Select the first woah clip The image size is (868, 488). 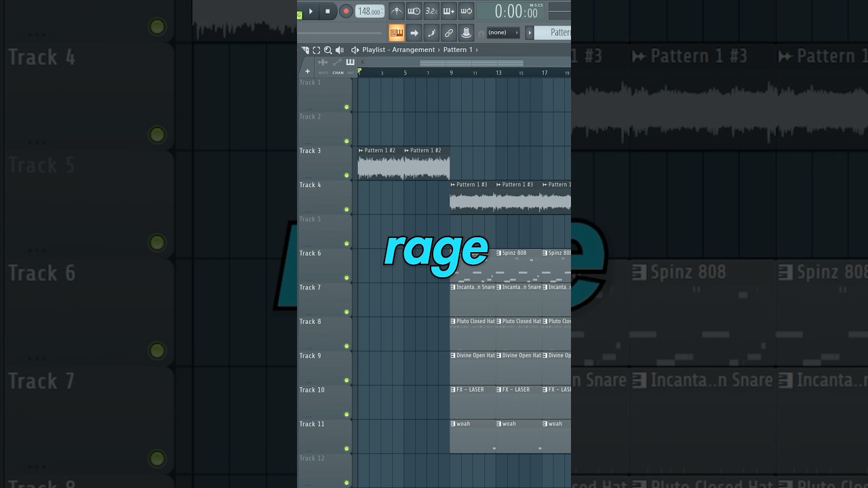473,436
